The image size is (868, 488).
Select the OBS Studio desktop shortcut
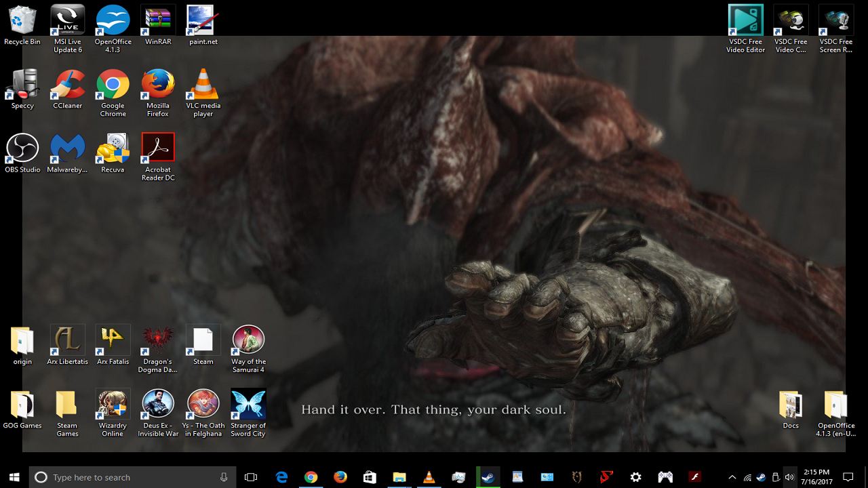tap(22, 153)
